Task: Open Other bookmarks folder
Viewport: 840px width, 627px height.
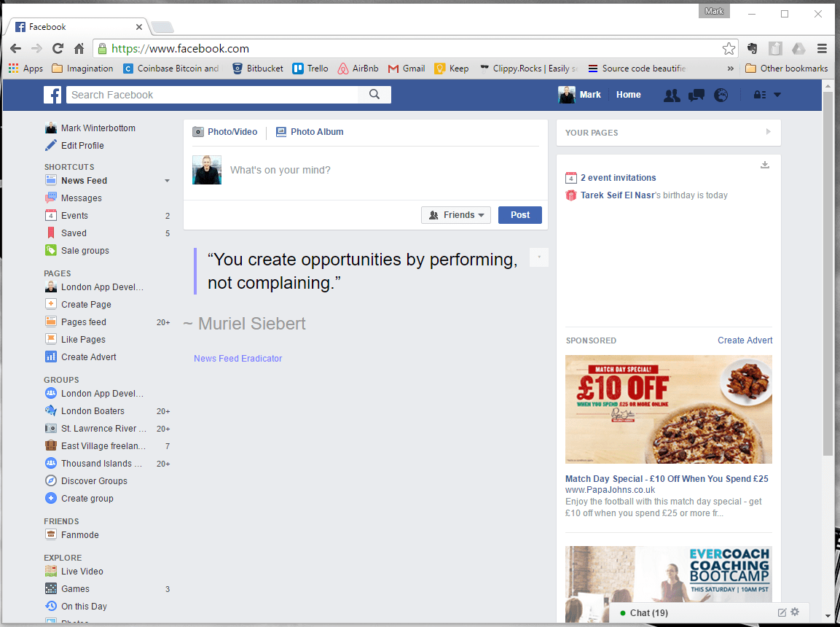Action: tap(786, 69)
